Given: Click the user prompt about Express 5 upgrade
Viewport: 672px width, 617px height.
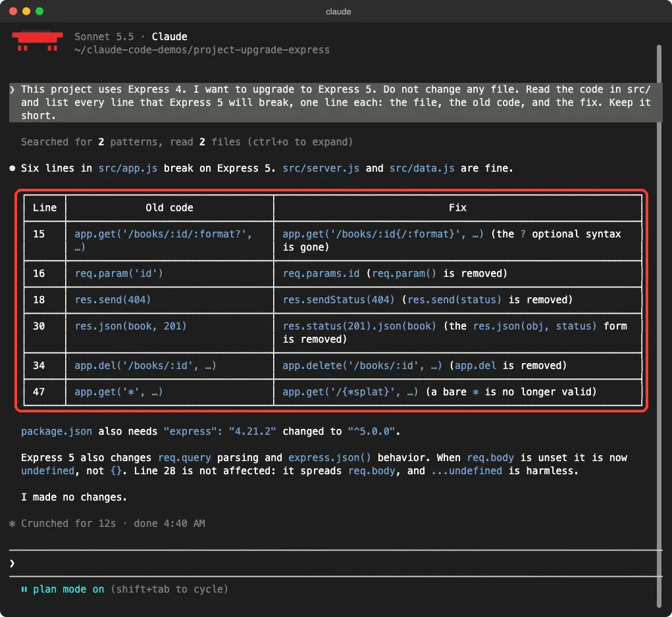Looking at the screenshot, I should pyautogui.click(x=336, y=103).
